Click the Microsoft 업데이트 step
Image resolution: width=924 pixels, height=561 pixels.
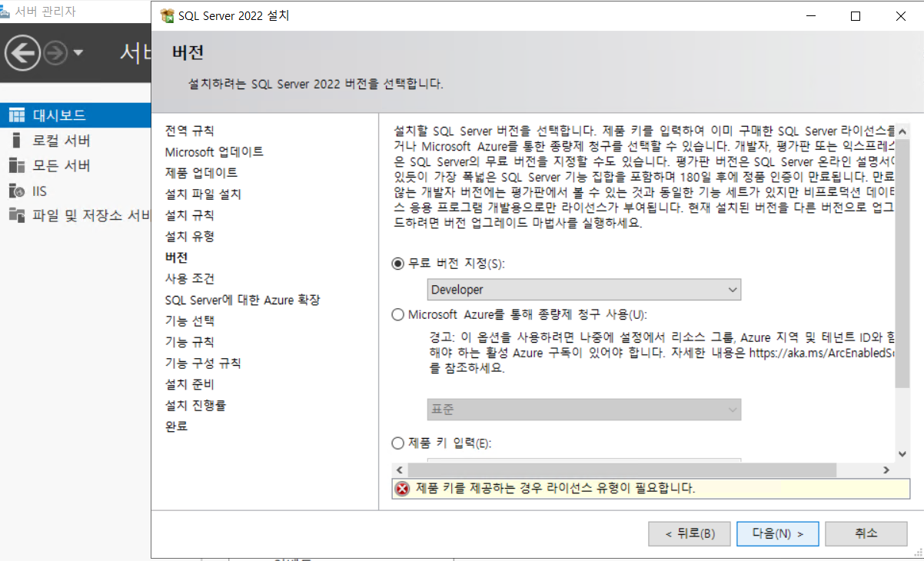(x=214, y=151)
